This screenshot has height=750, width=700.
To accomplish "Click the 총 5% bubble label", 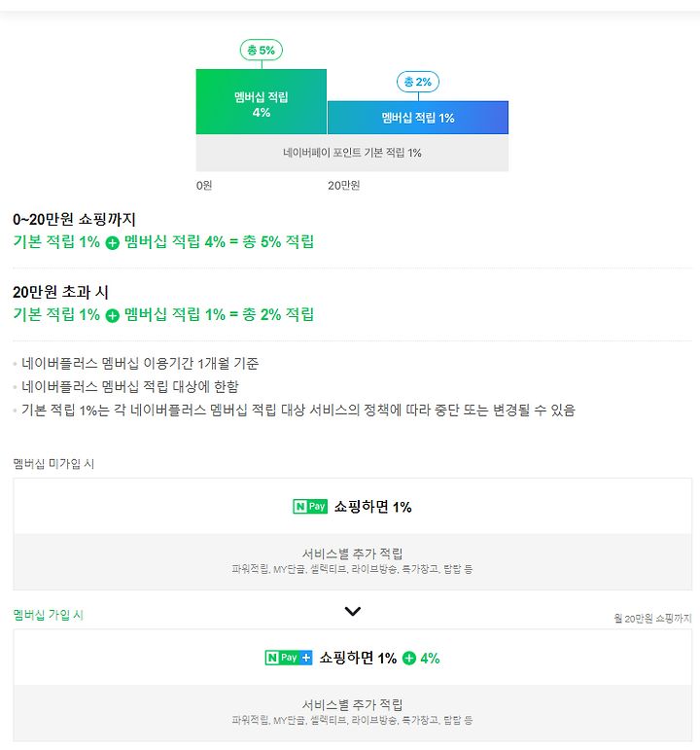I will 262,51.
